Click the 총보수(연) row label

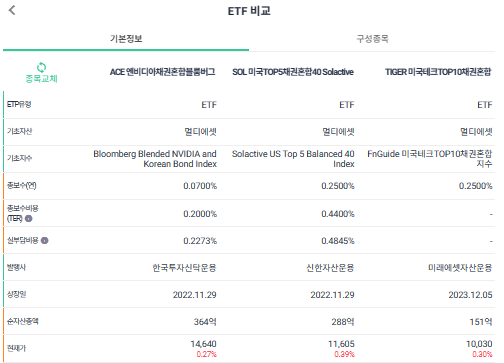(22, 185)
